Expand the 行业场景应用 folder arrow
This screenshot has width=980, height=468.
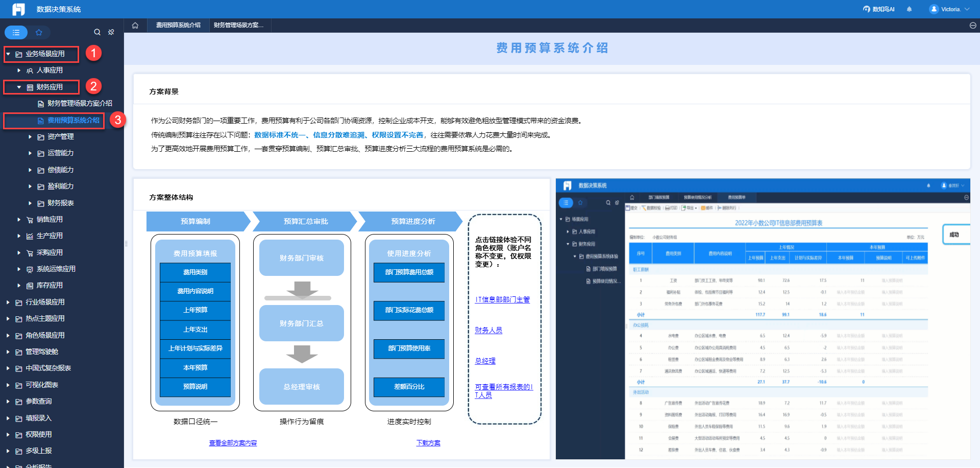8,302
